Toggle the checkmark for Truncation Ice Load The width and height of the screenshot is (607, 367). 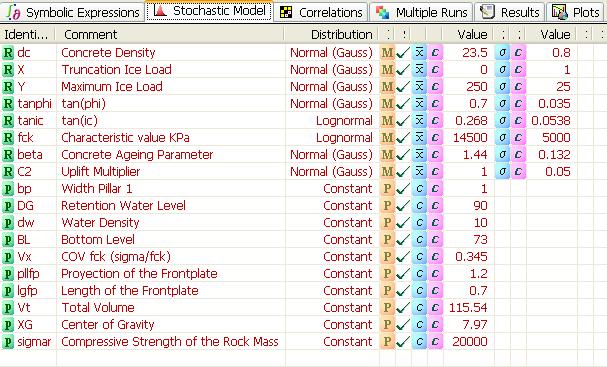point(403,70)
